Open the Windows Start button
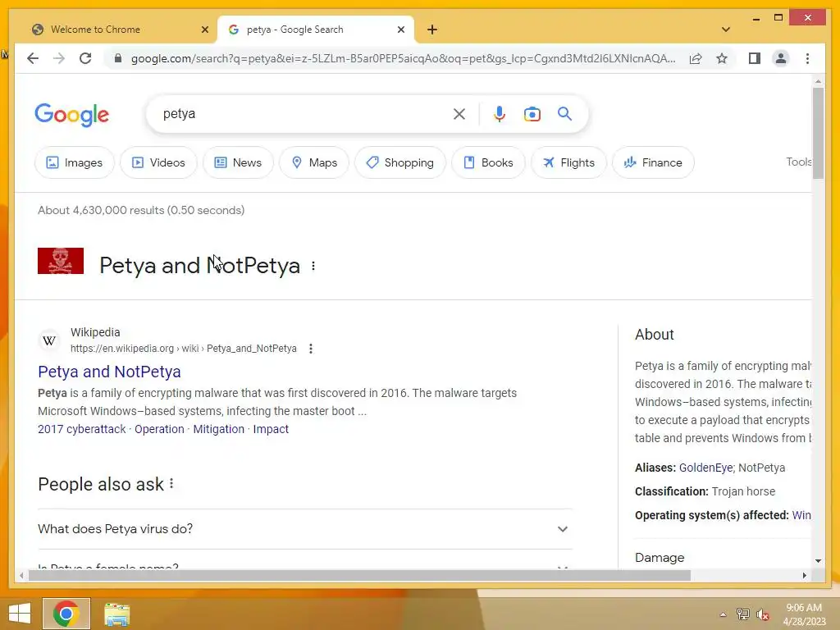 click(x=20, y=614)
